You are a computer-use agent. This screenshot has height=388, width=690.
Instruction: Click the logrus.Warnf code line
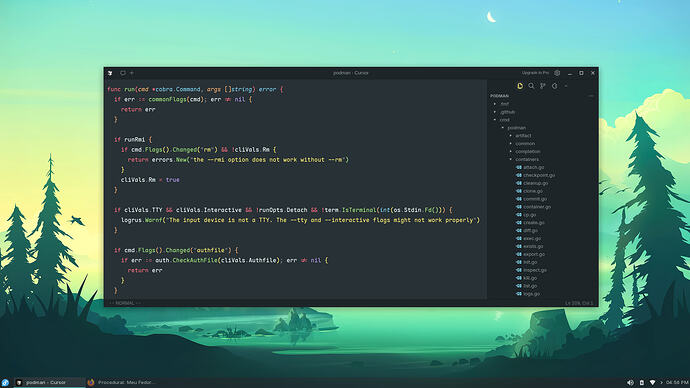(x=300, y=220)
